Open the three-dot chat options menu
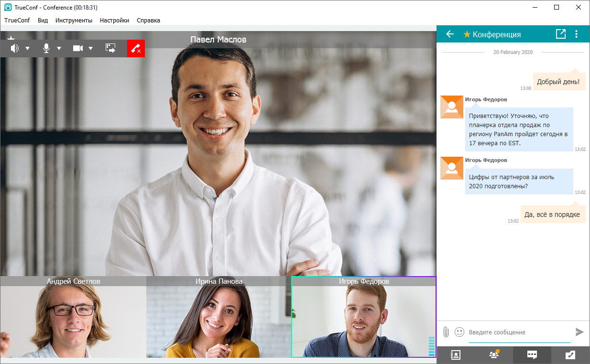The width and height of the screenshot is (590, 364). (576, 34)
